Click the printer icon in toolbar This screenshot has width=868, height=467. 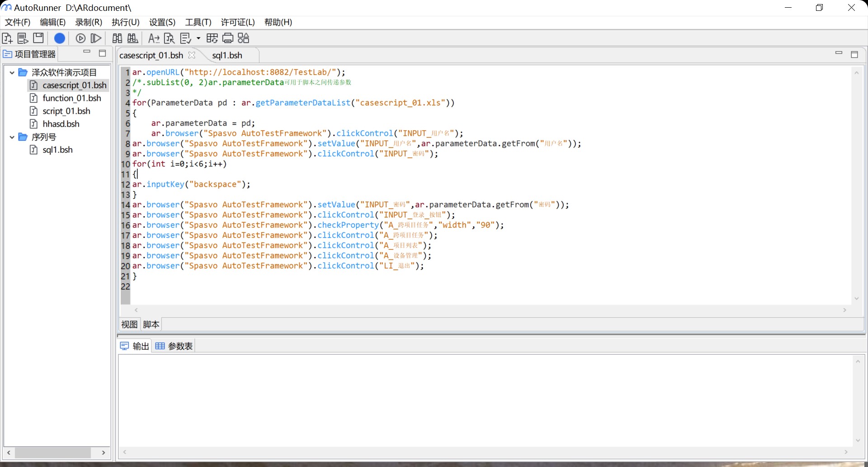click(x=228, y=38)
